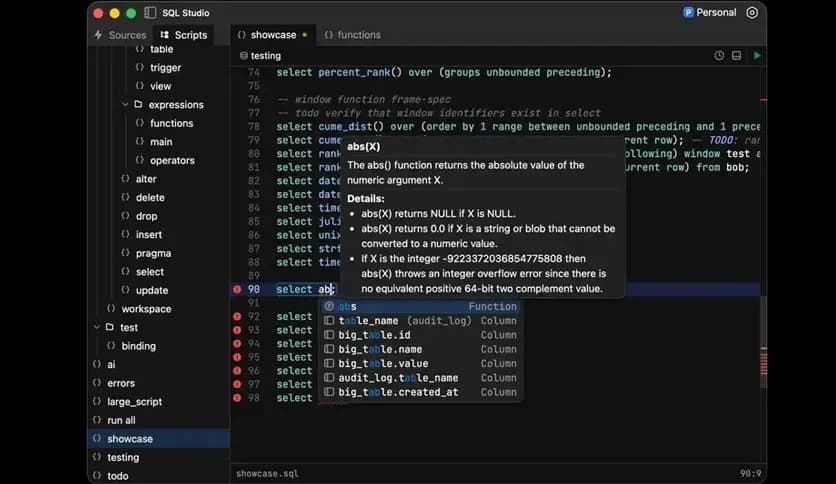The image size is (836, 484).
Task: Open the operators script under expressions
Action: point(172,161)
